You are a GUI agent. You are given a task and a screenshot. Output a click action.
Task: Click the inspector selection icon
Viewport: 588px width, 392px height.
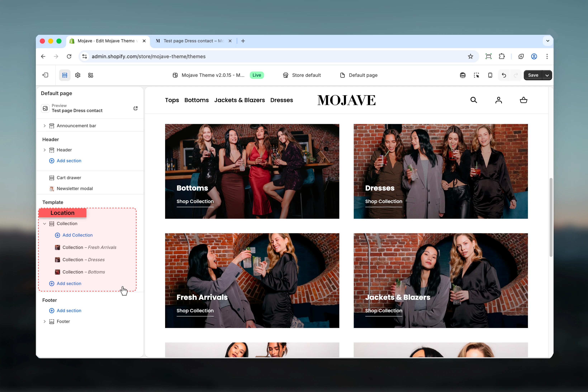476,75
